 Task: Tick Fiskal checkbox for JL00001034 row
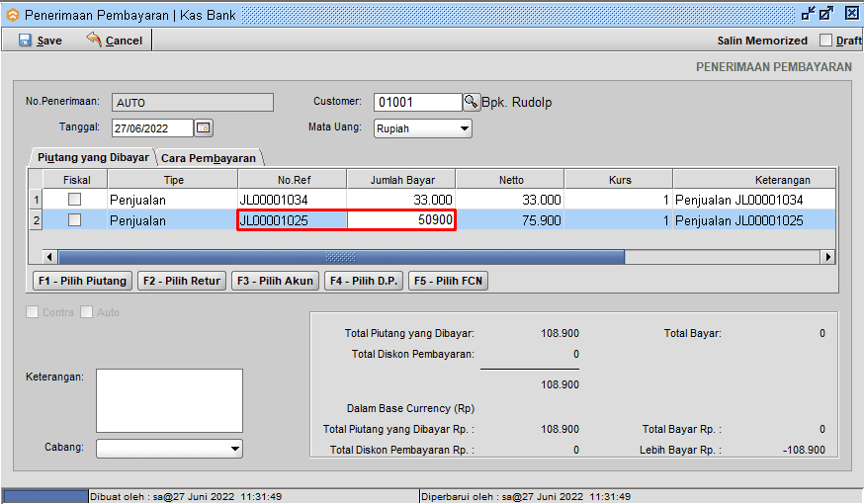click(x=74, y=199)
